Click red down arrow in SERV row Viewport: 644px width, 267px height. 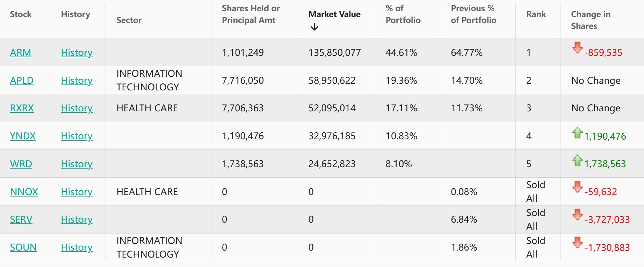(577, 215)
